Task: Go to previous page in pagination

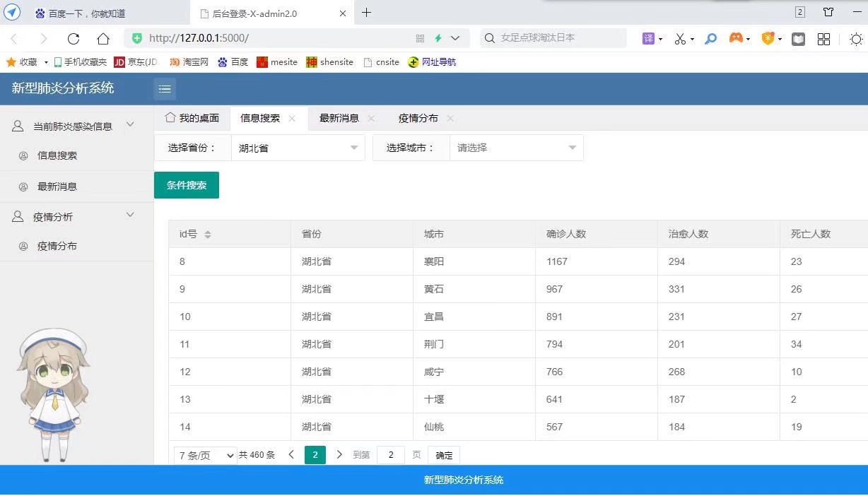Action: pyautogui.click(x=291, y=455)
